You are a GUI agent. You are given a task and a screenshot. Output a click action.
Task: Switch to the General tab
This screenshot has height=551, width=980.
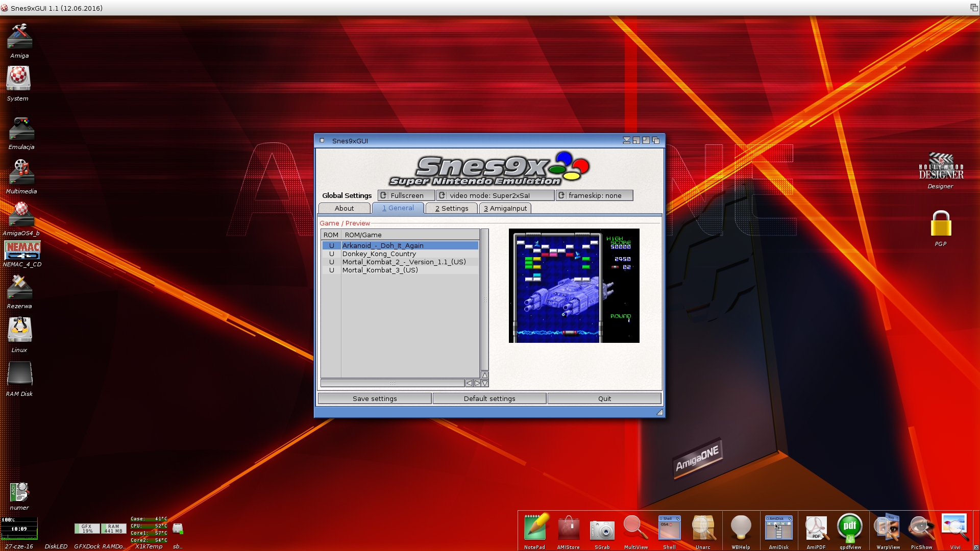(x=398, y=208)
